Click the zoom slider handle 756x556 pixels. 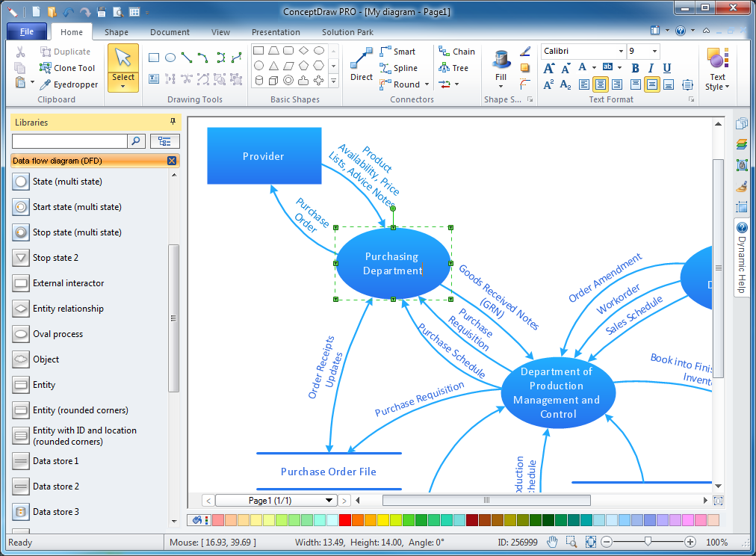point(648,542)
